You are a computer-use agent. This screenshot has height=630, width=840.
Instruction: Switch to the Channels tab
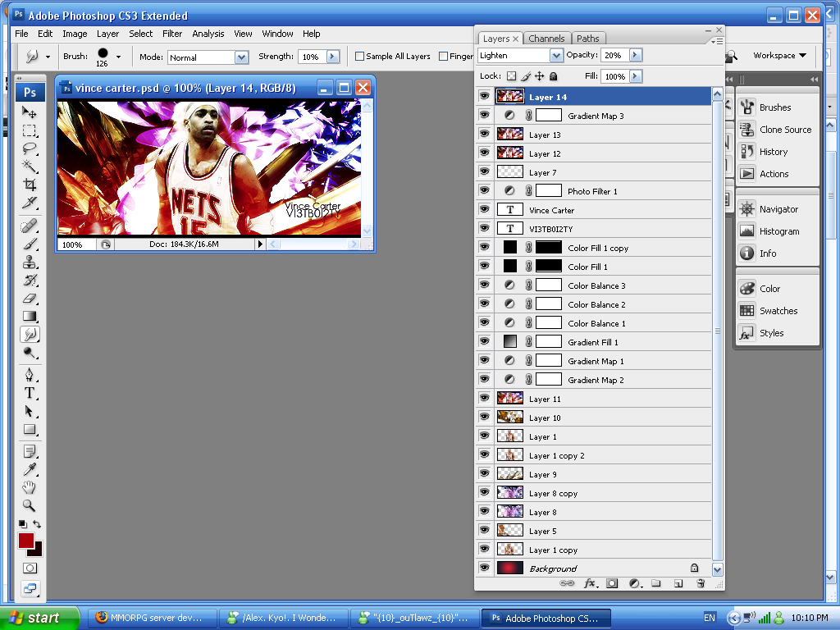(546, 39)
